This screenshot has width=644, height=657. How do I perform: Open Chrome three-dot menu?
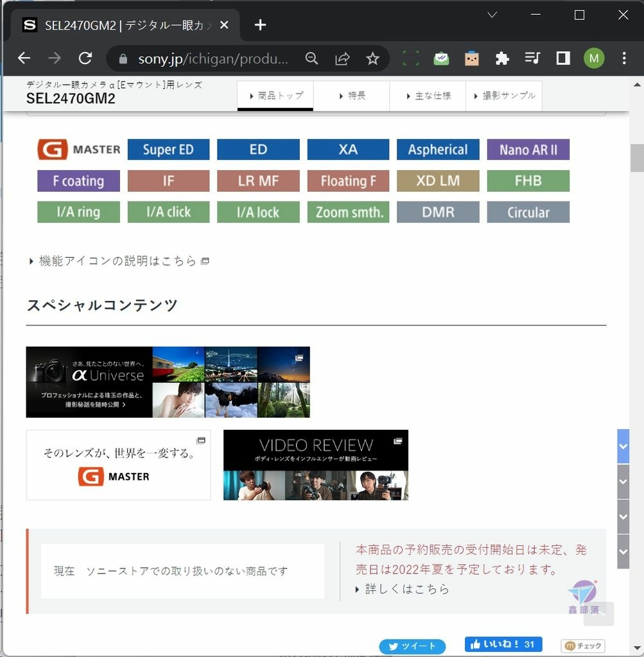tap(624, 58)
